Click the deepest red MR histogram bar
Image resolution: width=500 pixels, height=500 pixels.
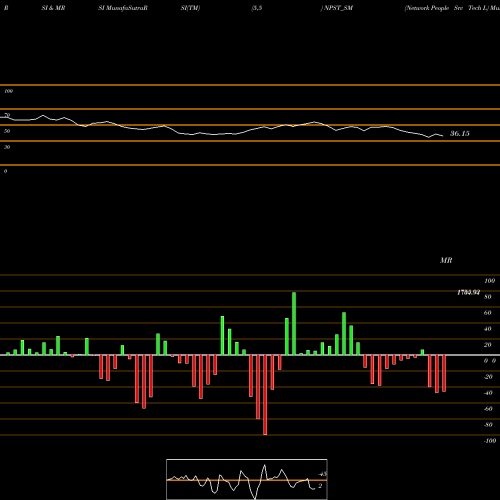point(265,395)
